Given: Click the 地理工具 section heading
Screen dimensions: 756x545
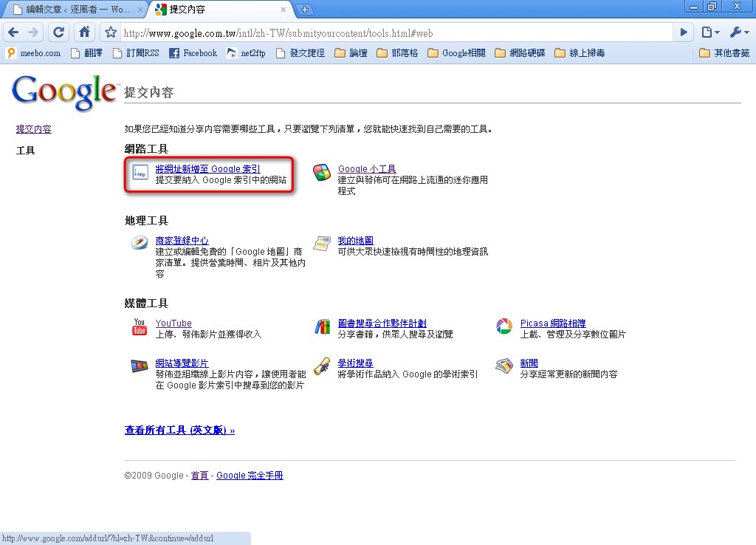Looking at the screenshot, I should pos(146,221).
